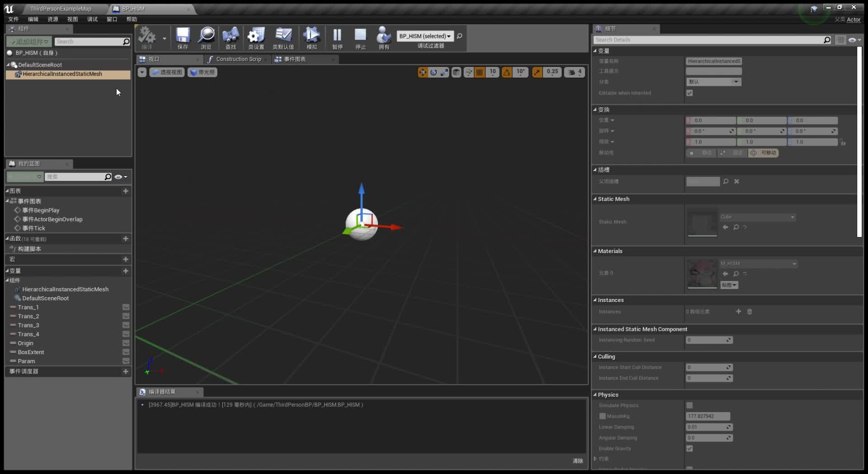
Task: Click the Search Details input field
Action: 710,40
